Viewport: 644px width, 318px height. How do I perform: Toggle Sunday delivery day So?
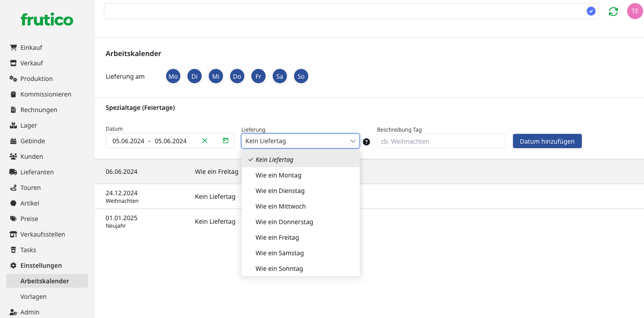(301, 76)
